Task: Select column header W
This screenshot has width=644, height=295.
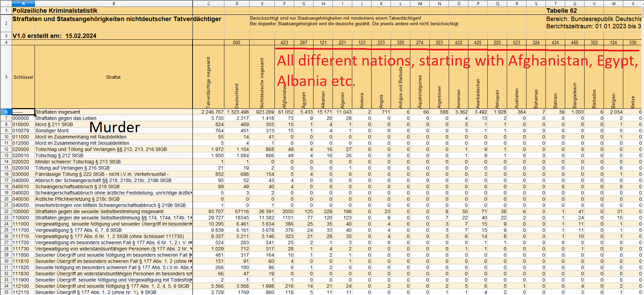Action: click(x=613, y=3)
